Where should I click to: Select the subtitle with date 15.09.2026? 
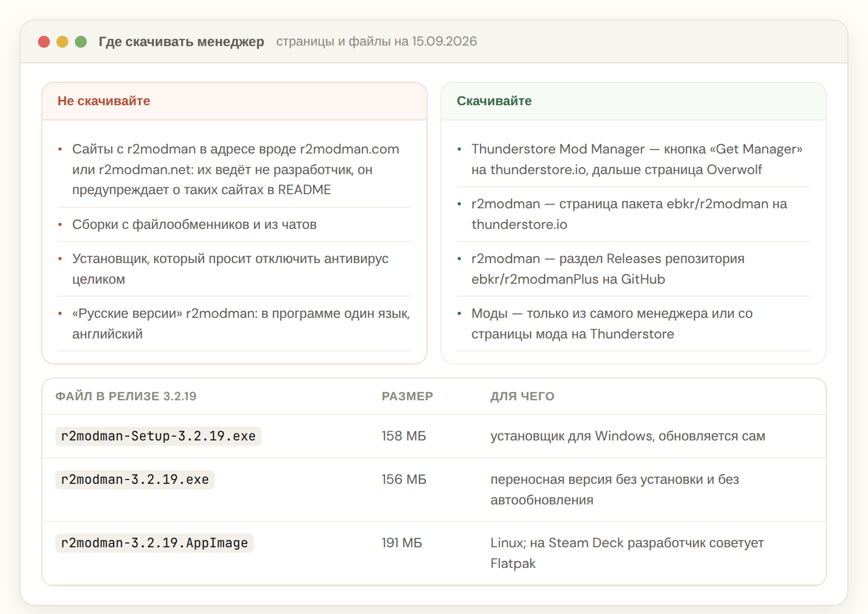pyautogui.click(x=376, y=42)
